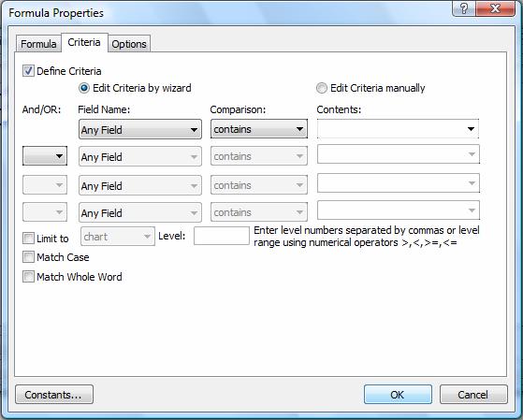
Task: Close the Formula Properties dialog
Action: [x=495, y=8]
